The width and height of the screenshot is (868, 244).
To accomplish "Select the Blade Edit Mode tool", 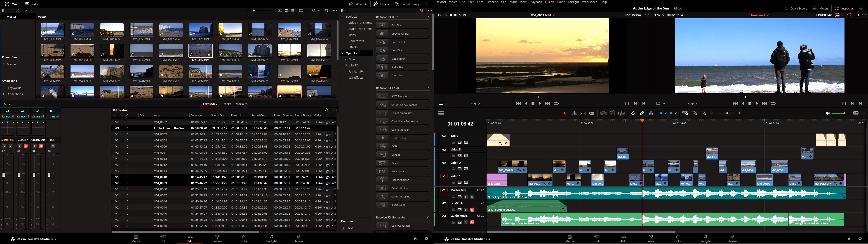I will [x=592, y=113].
